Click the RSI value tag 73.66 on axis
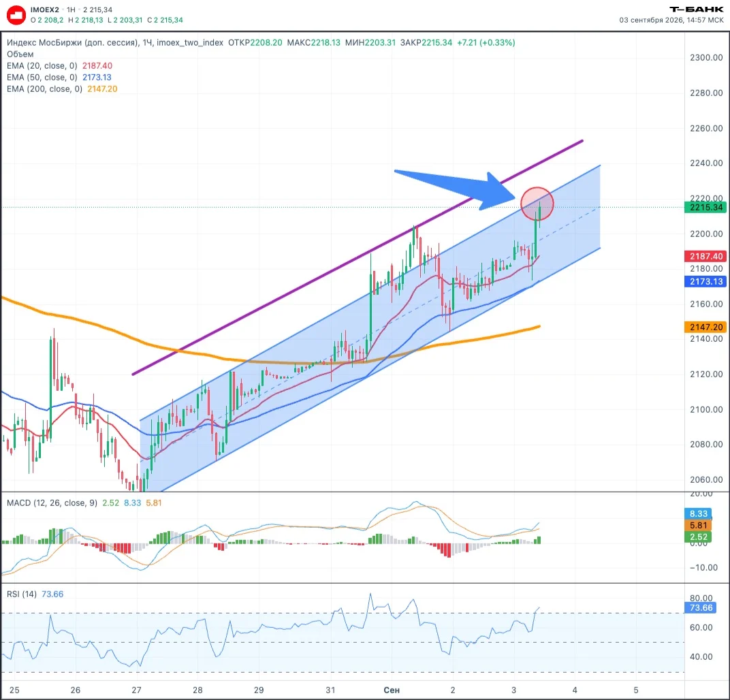730x700 pixels. click(701, 608)
